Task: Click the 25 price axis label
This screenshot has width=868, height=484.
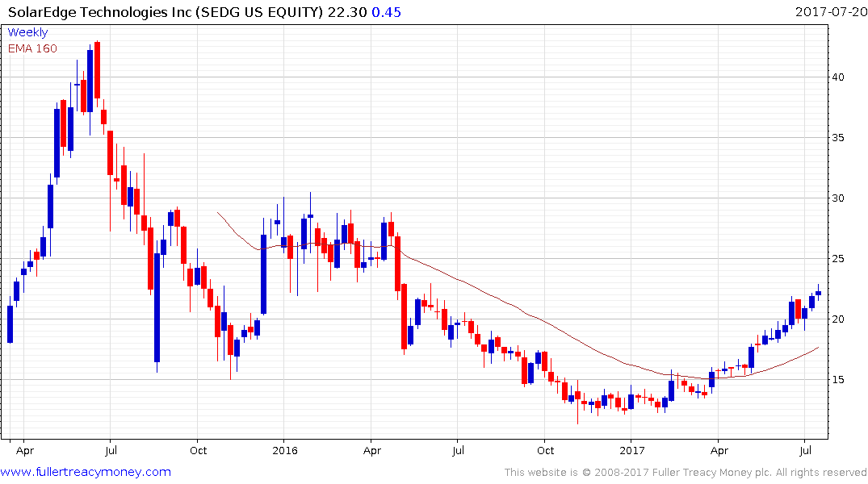Action: [x=838, y=258]
